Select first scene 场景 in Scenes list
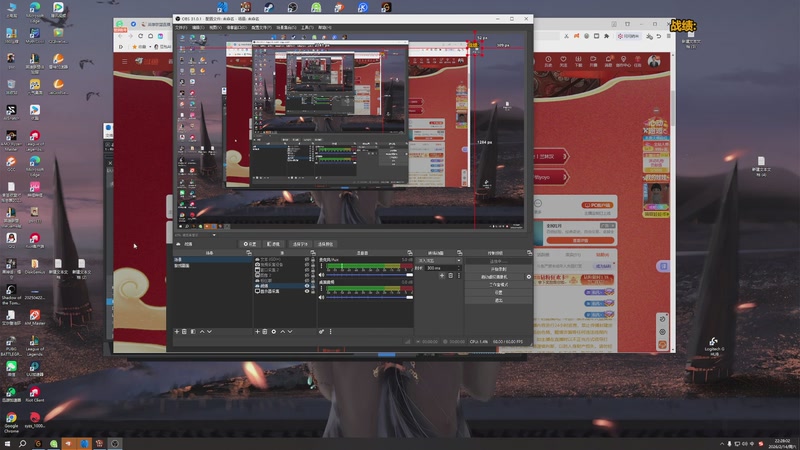800x450 pixels. point(213,259)
